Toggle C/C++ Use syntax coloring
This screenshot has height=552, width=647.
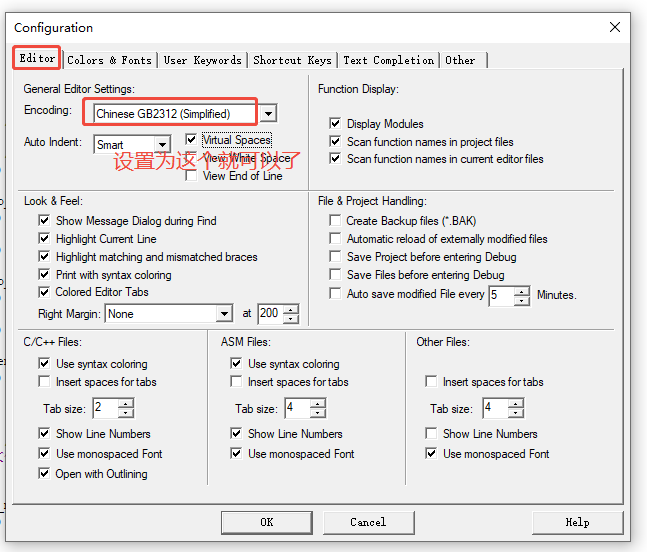(x=44, y=363)
